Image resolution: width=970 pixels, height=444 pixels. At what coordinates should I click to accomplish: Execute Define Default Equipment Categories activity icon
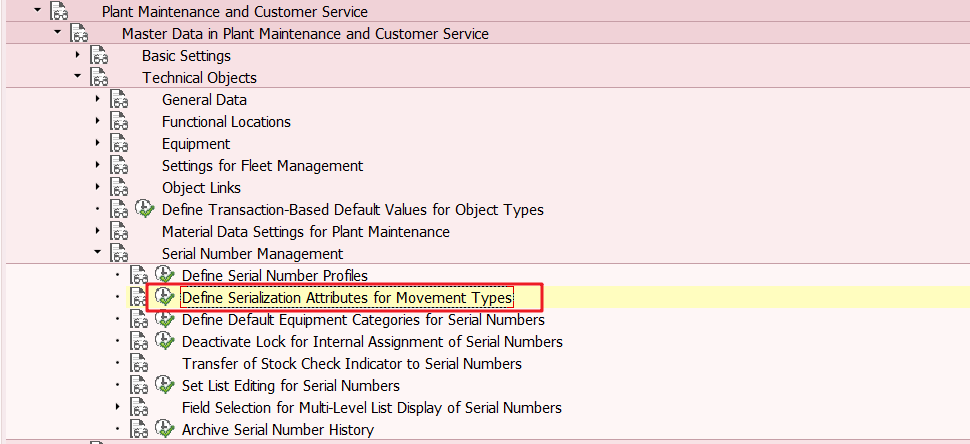click(x=164, y=319)
